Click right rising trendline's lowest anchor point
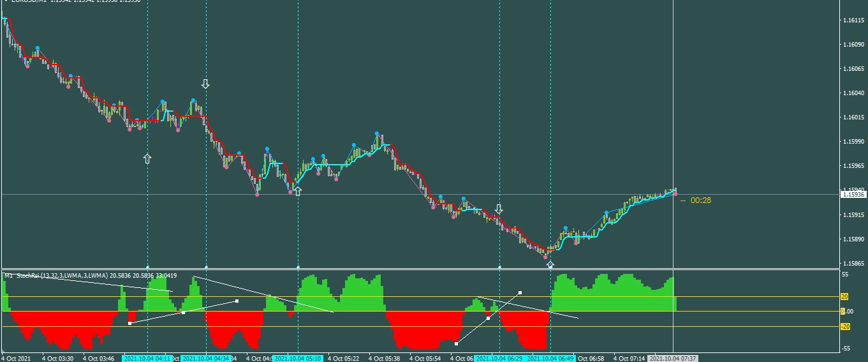This screenshot has height=362, width=868. pyautogui.click(x=456, y=343)
